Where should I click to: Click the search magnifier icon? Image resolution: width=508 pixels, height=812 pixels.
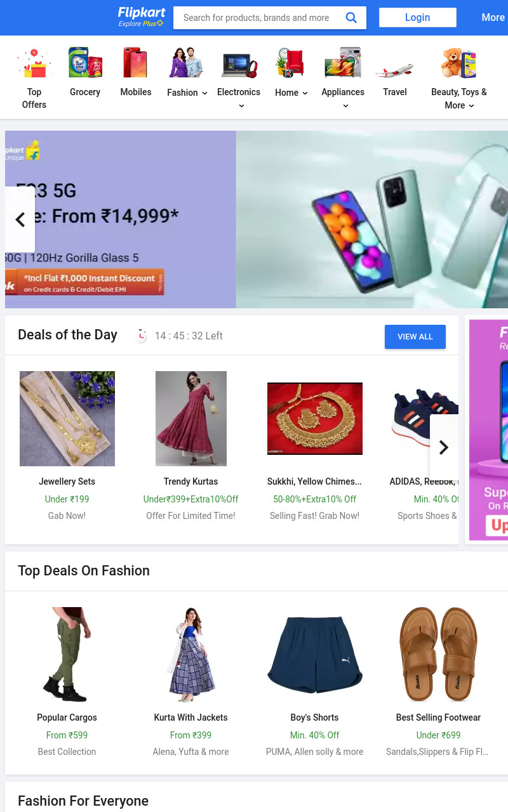coord(351,18)
